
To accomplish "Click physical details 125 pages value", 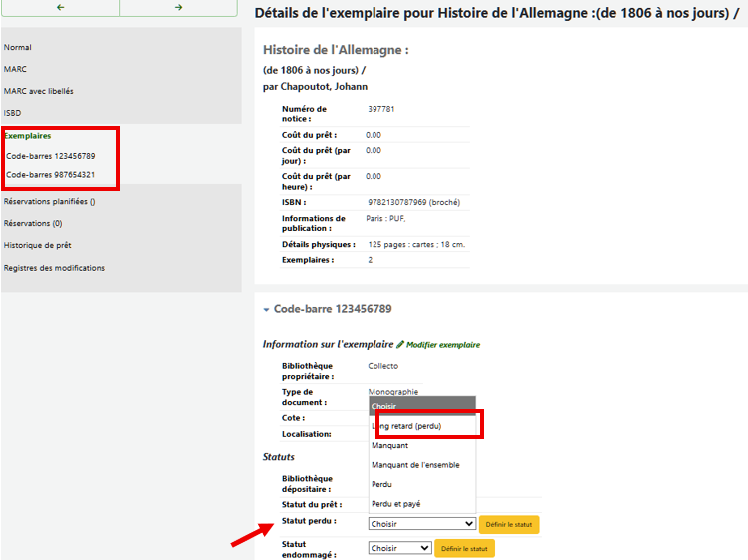I will [x=416, y=245].
